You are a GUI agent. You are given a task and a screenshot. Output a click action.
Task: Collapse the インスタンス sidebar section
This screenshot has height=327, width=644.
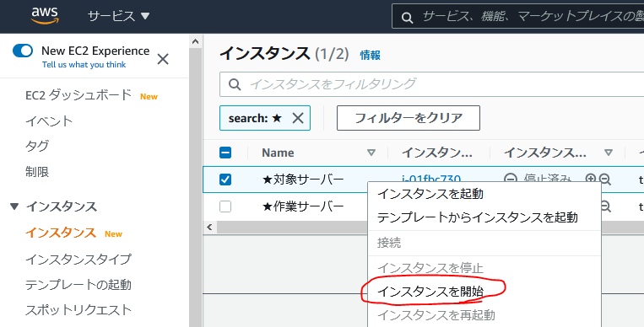click(15, 206)
